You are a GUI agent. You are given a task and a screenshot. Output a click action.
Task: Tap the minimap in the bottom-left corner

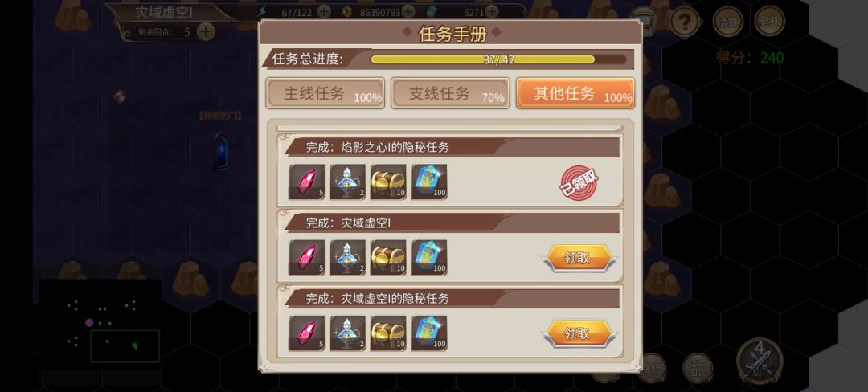[x=100, y=324]
